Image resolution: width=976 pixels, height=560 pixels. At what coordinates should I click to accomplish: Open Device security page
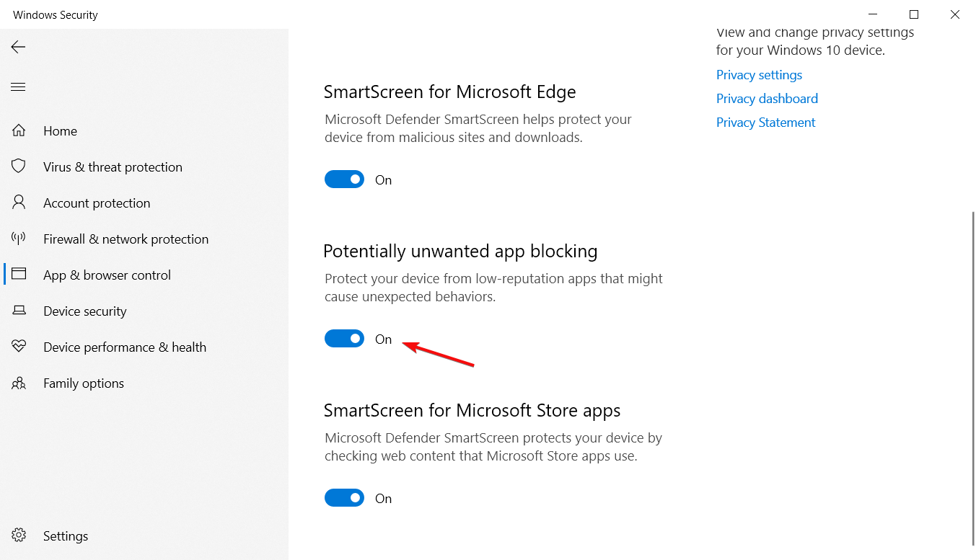coord(85,311)
